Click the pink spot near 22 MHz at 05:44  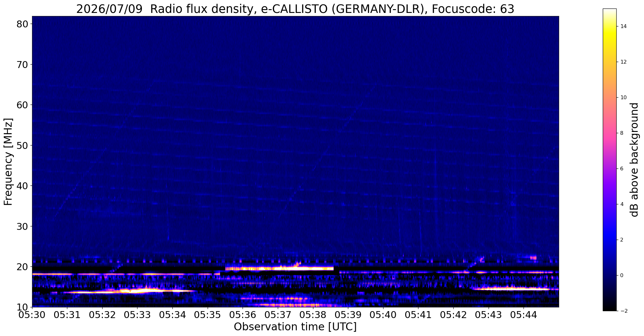click(x=533, y=258)
